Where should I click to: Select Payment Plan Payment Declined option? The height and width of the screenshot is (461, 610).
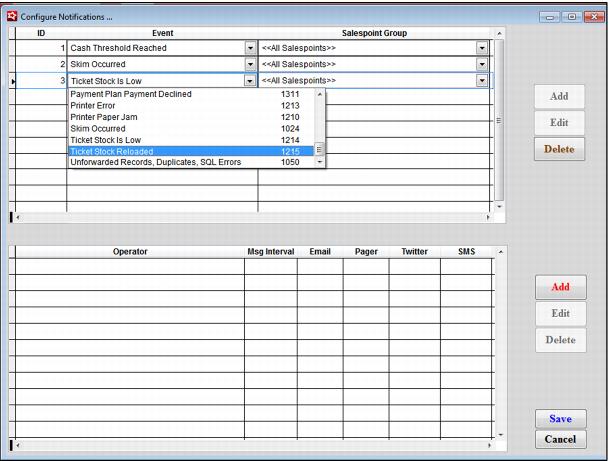tap(191, 94)
